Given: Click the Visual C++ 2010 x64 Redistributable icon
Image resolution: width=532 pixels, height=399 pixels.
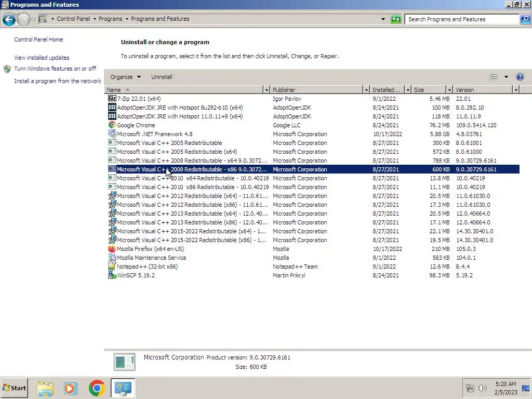Looking at the screenshot, I should [x=112, y=178].
